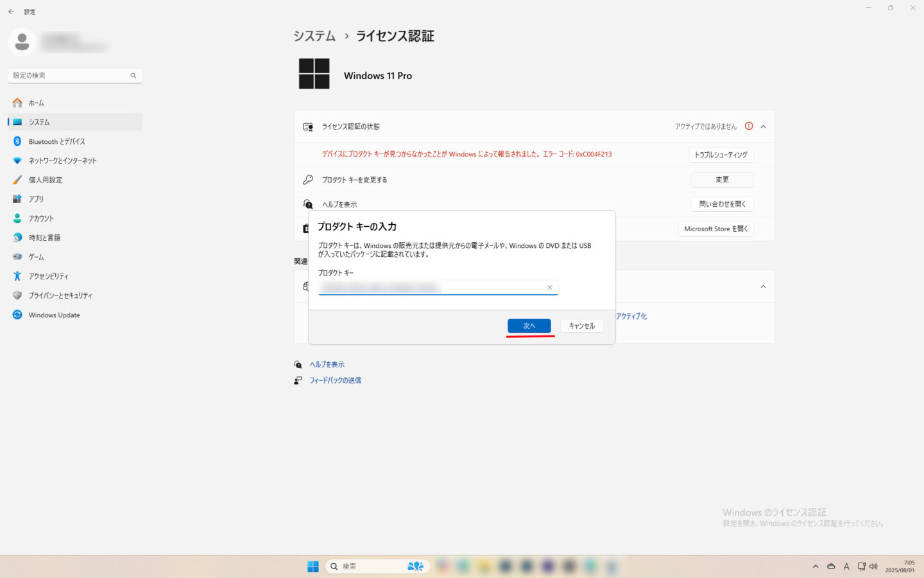Click the 問い合わせを開く button
924x578 pixels.
pyautogui.click(x=722, y=204)
